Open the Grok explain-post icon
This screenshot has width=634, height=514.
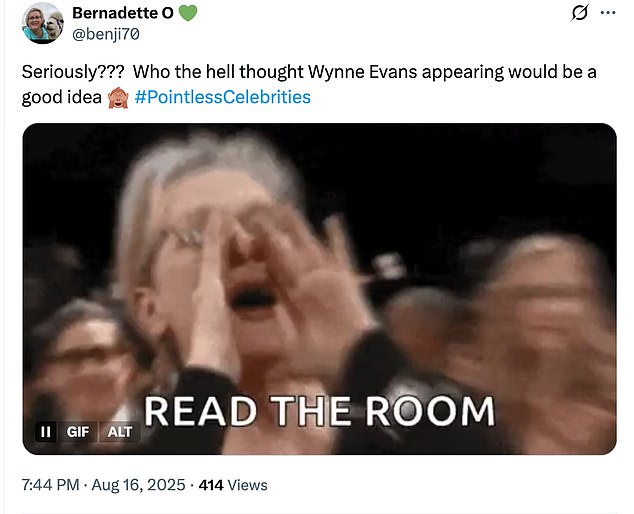pyautogui.click(x=579, y=13)
